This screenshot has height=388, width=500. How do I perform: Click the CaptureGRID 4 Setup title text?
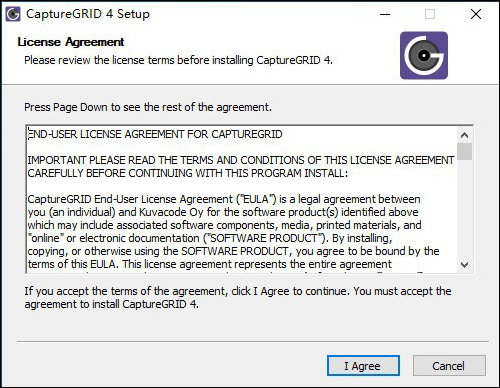[x=88, y=14]
